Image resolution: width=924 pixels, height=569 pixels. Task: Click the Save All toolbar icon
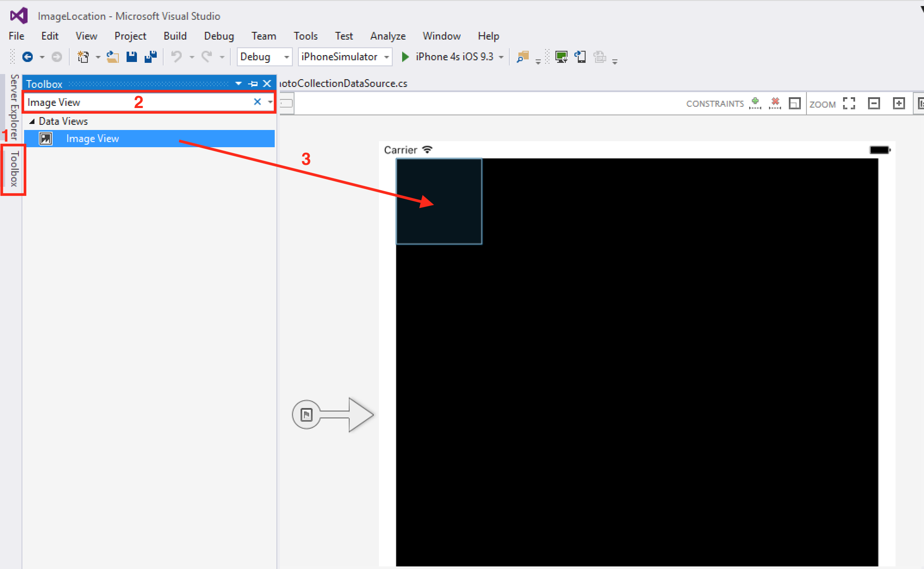151,57
